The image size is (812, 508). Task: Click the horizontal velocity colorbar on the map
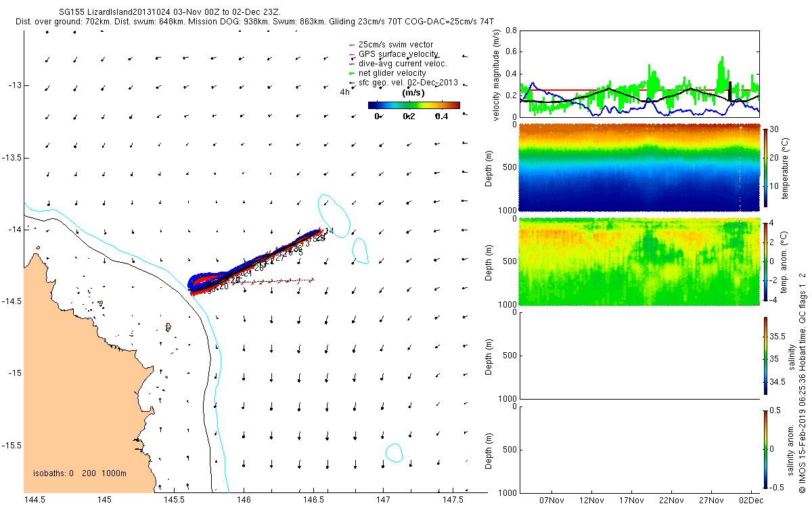coord(413,105)
